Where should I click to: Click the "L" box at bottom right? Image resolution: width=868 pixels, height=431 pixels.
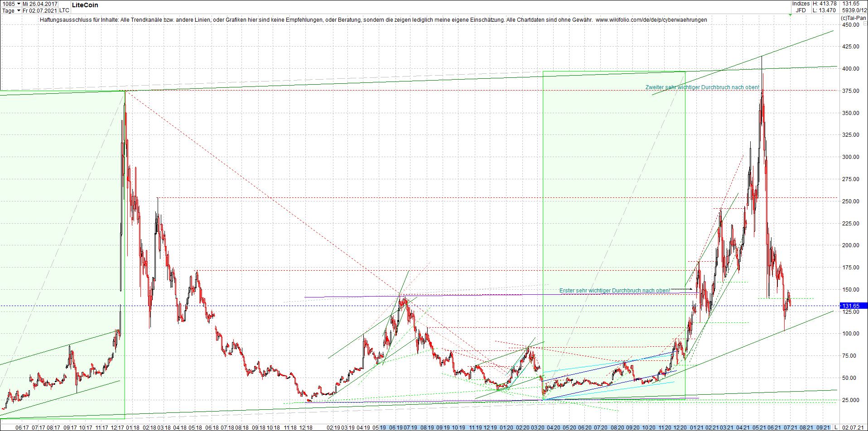(836, 427)
